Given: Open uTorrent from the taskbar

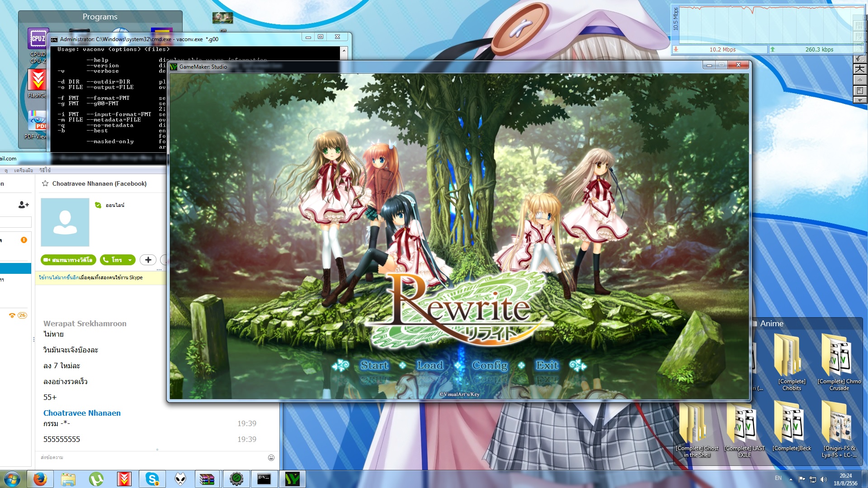Looking at the screenshot, I should click(x=96, y=479).
